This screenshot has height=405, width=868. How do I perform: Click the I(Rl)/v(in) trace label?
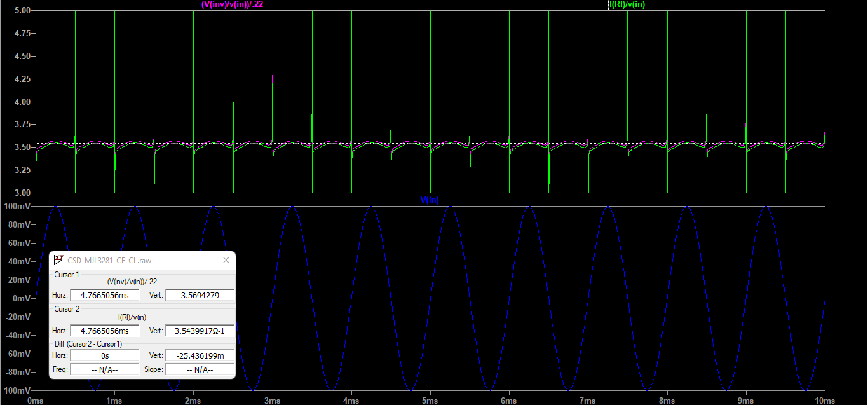point(627,4)
